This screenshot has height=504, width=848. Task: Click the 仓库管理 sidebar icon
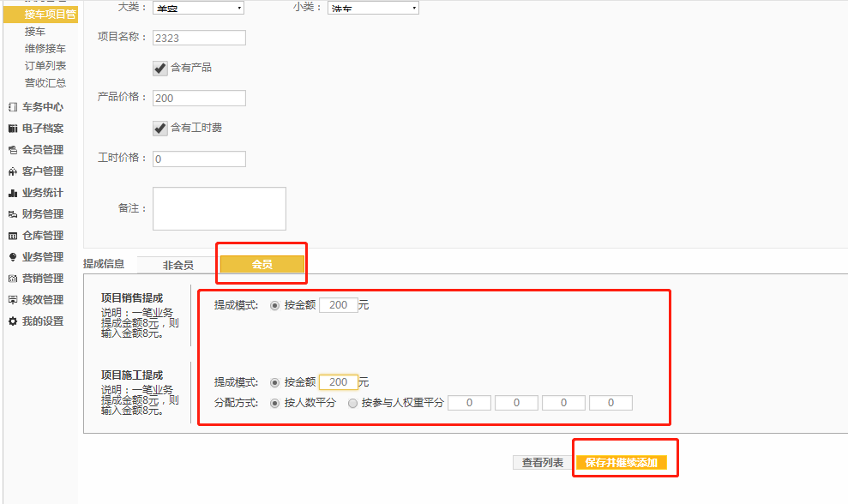point(13,236)
